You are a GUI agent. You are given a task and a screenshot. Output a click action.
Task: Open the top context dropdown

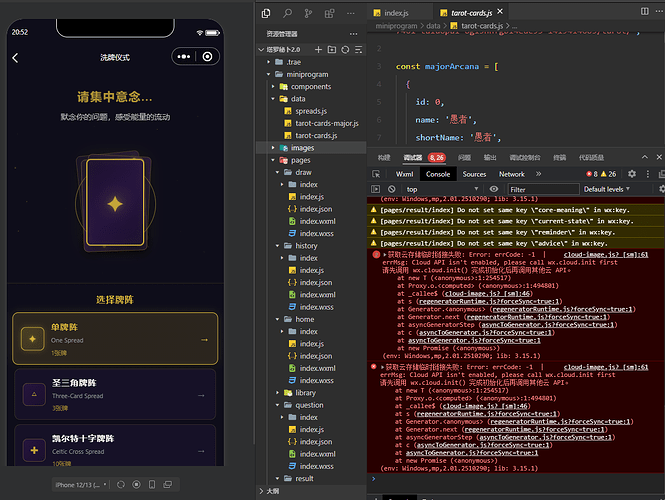[x=442, y=189]
